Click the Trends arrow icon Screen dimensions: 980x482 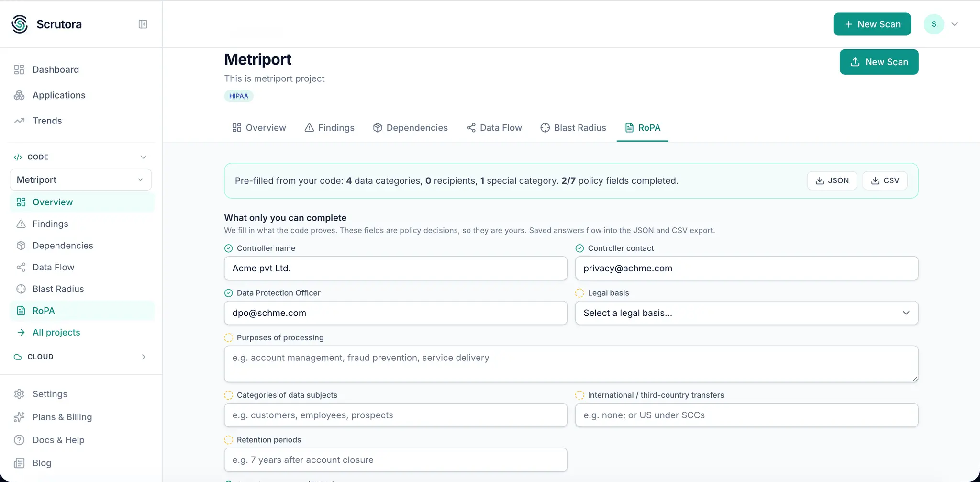click(x=19, y=121)
